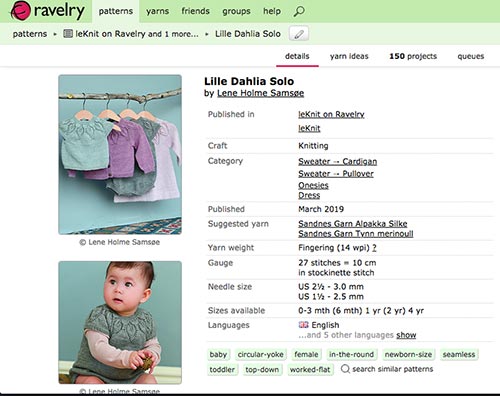Open the yarns navigation menu

(157, 11)
